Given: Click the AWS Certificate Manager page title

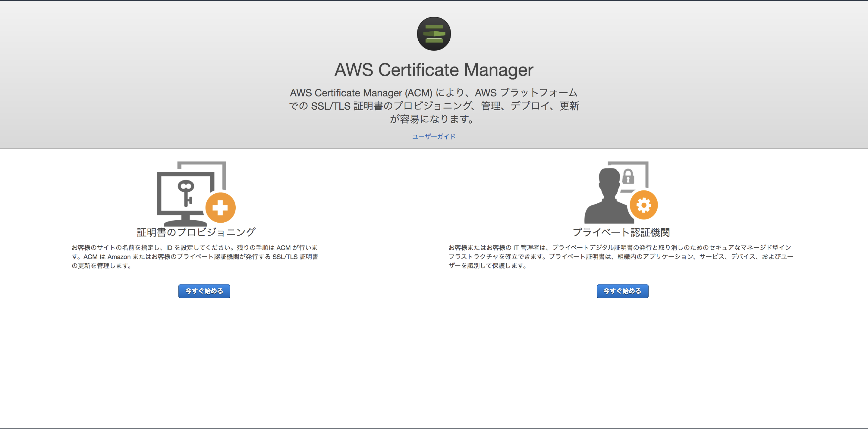Looking at the screenshot, I should click(x=434, y=70).
